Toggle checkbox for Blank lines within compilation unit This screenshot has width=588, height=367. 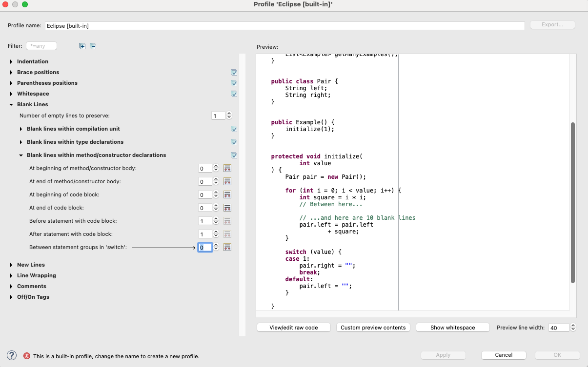pos(234,129)
